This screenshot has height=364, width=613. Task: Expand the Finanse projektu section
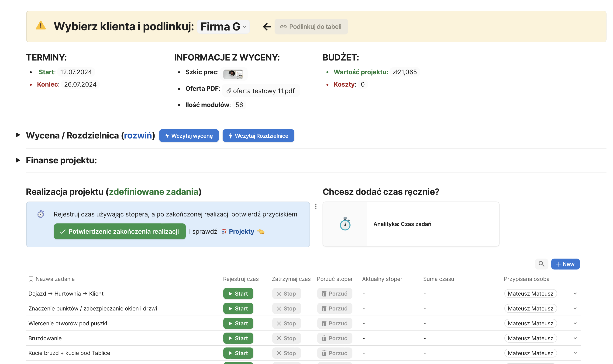tap(18, 160)
